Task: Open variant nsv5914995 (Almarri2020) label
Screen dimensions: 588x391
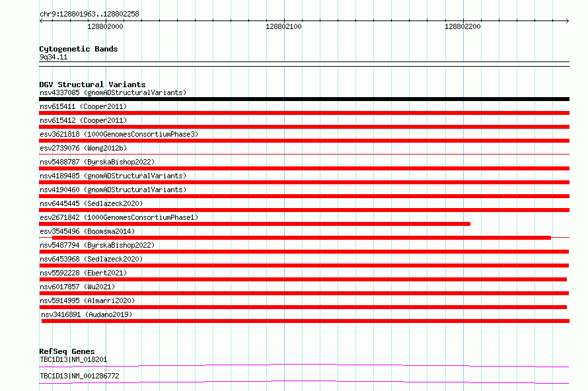Action: tap(87, 301)
